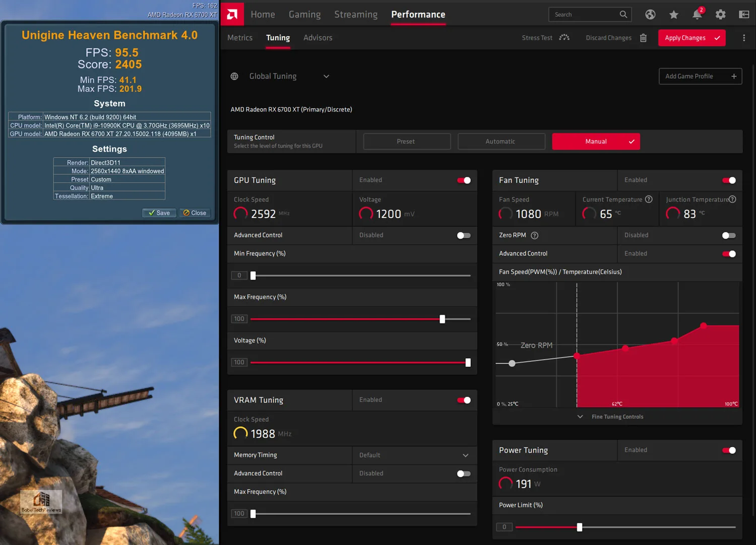
Task: Toggle GPU Tuning enabled switch
Action: (x=464, y=180)
